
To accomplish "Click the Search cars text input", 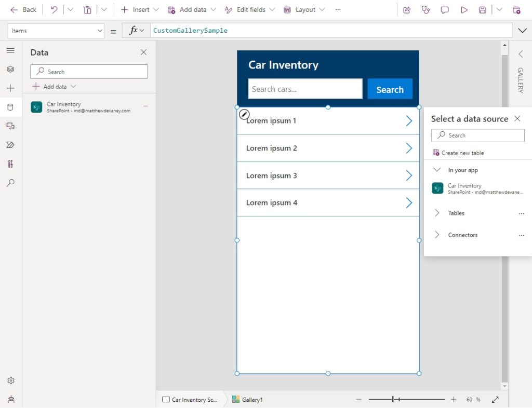I will 305,89.
